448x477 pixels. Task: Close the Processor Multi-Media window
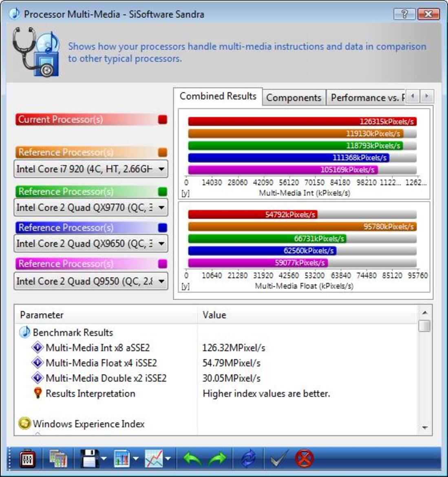(x=428, y=14)
